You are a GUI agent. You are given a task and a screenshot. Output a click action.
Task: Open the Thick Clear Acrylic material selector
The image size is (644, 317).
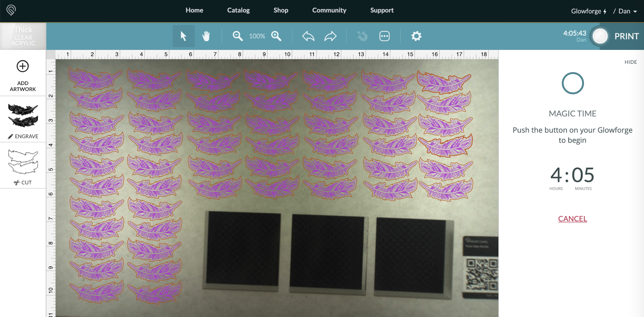(23, 36)
